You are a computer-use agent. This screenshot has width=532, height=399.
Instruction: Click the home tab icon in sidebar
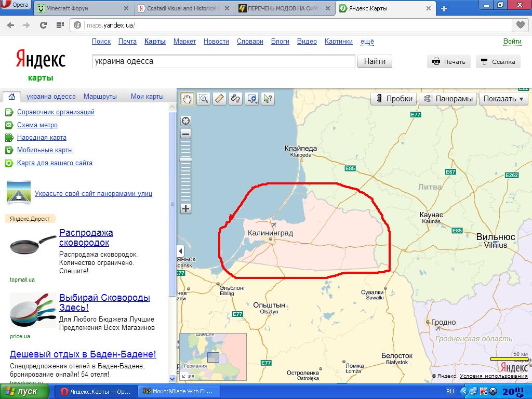[x=11, y=97]
